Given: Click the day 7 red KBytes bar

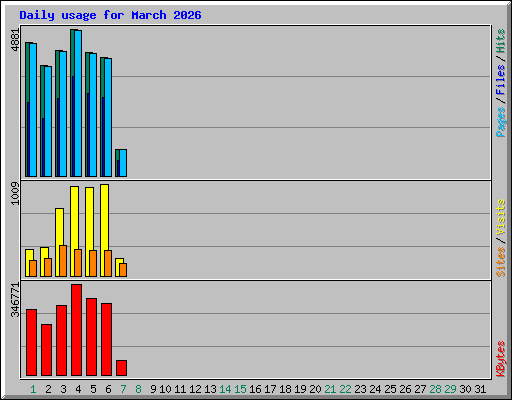Looking at the screenshot, I should (x=121, y=368).
